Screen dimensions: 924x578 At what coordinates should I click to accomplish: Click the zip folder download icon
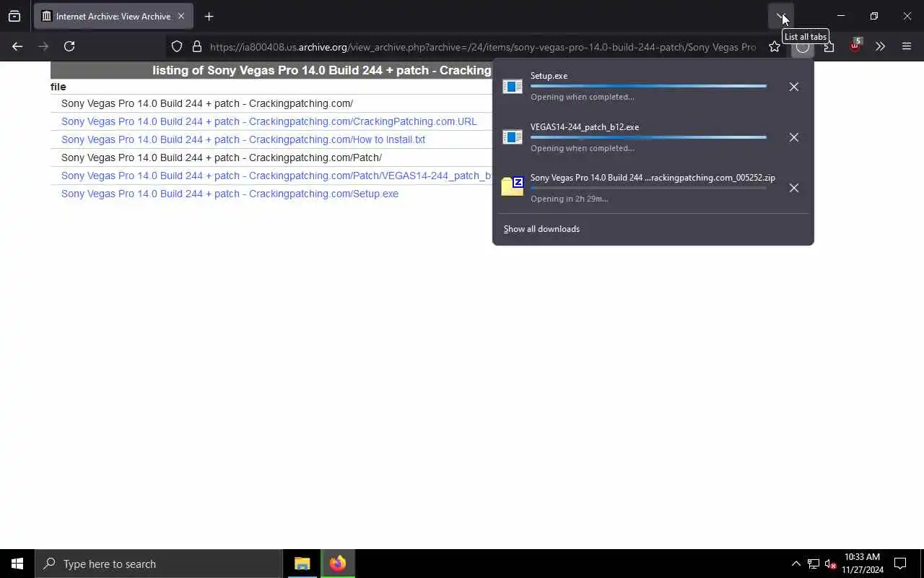(513, 186)
